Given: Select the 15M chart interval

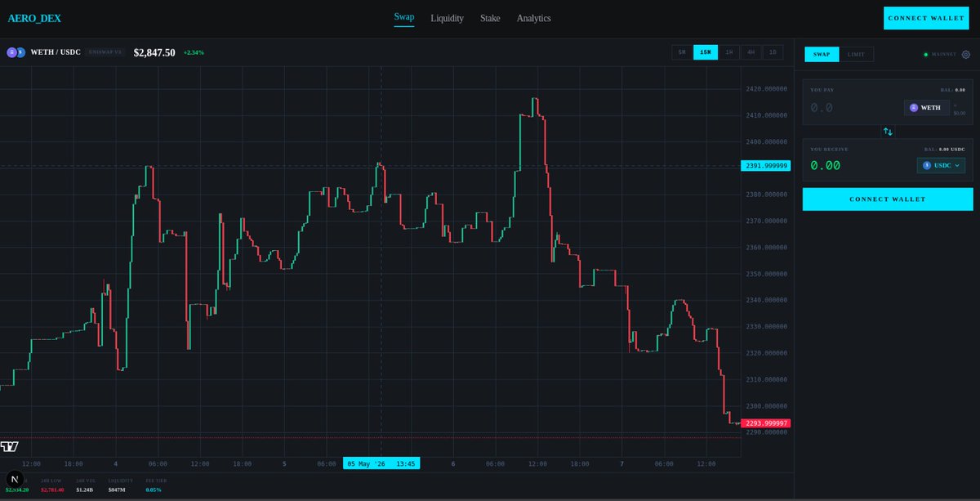Looking at the screenshot, I should [706, 52].
